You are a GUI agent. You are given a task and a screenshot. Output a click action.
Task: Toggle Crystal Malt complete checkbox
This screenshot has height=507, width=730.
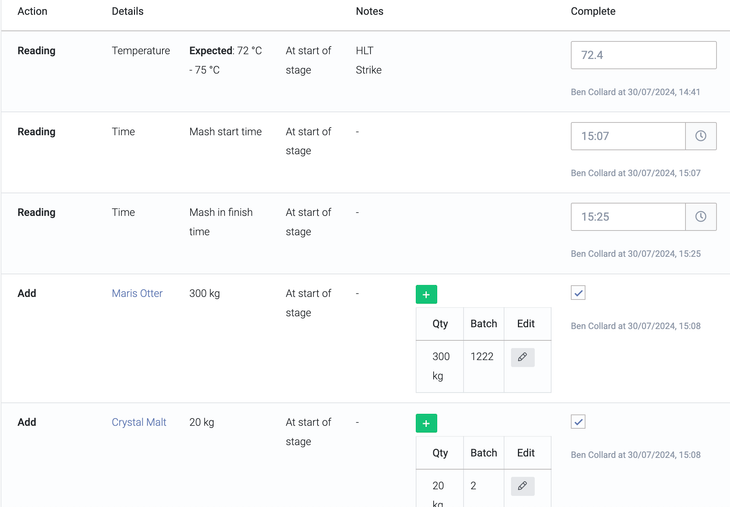point(578,422)
